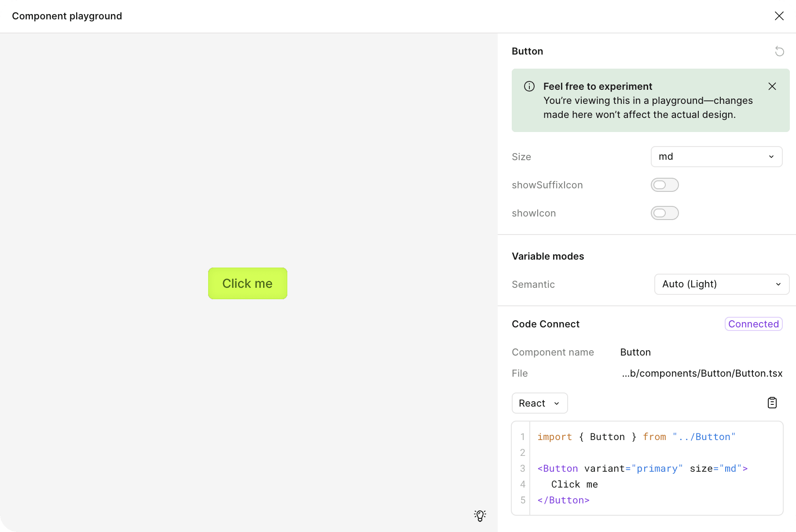Viewport: 796px width, 532px height.
Task: Close the Component playground dialog
Action: click(779, 16)
